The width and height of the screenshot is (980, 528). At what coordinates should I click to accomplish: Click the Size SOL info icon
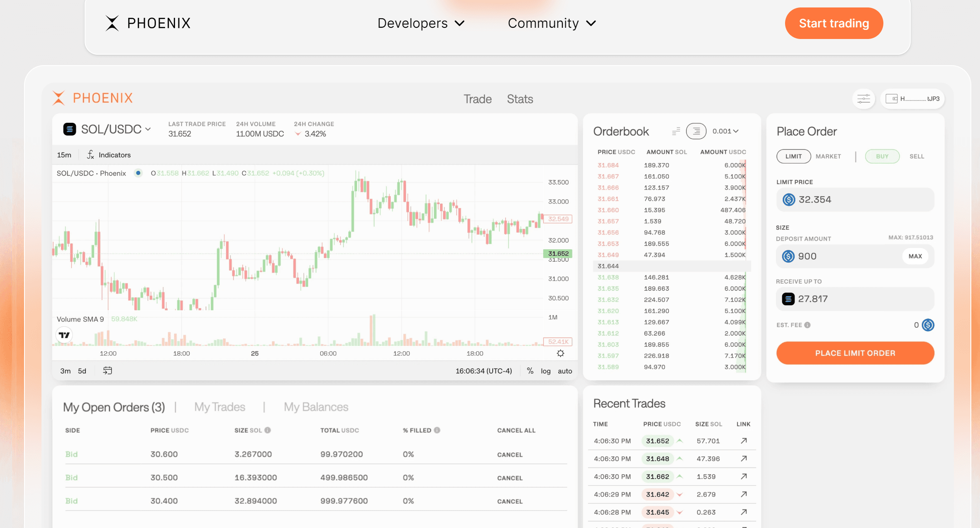click(267, 430)
